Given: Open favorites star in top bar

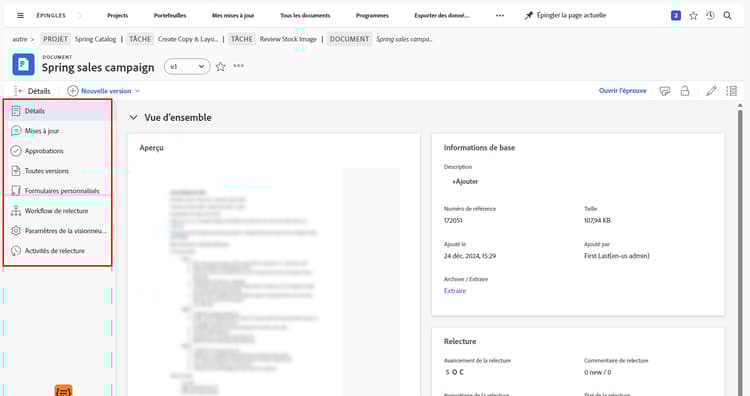Looking at the screenshot, I should point(693,15).
